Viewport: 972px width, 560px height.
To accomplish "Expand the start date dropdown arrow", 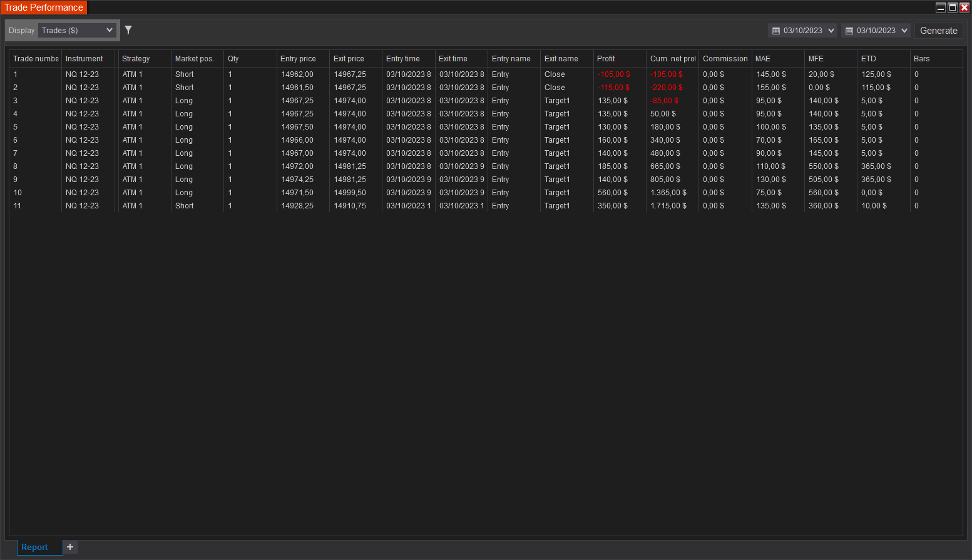I will (x=831, y=31).
